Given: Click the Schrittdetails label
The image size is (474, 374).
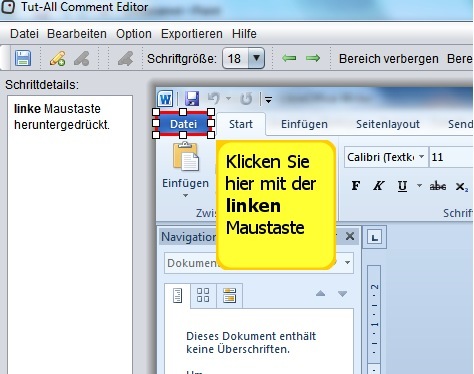Looking at the screenshot, I should (42, 85).
